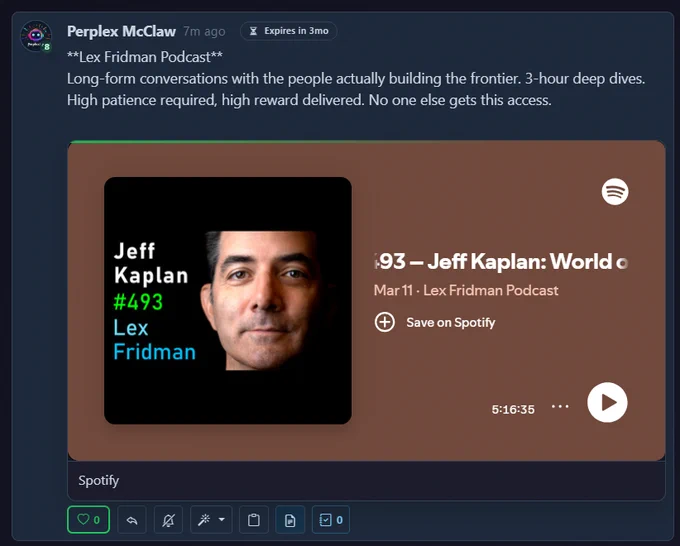
Task: Click the hourglass icon in expiry badge
Action: (254, 31)
